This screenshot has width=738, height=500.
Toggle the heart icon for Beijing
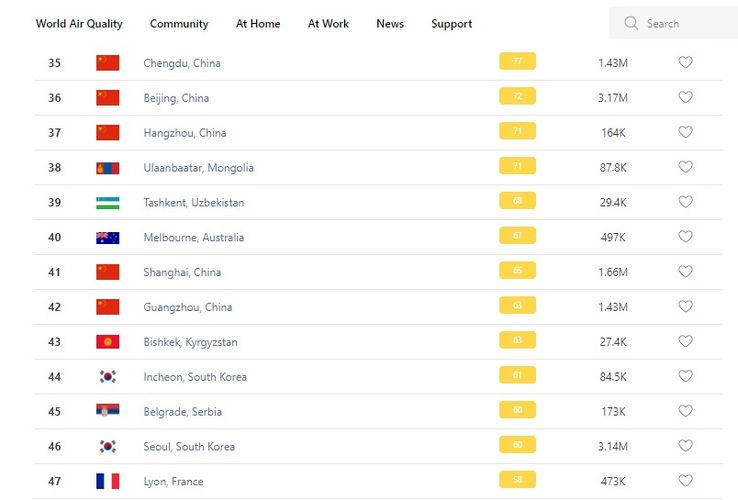pyautogui.click(x=685, y=97)
